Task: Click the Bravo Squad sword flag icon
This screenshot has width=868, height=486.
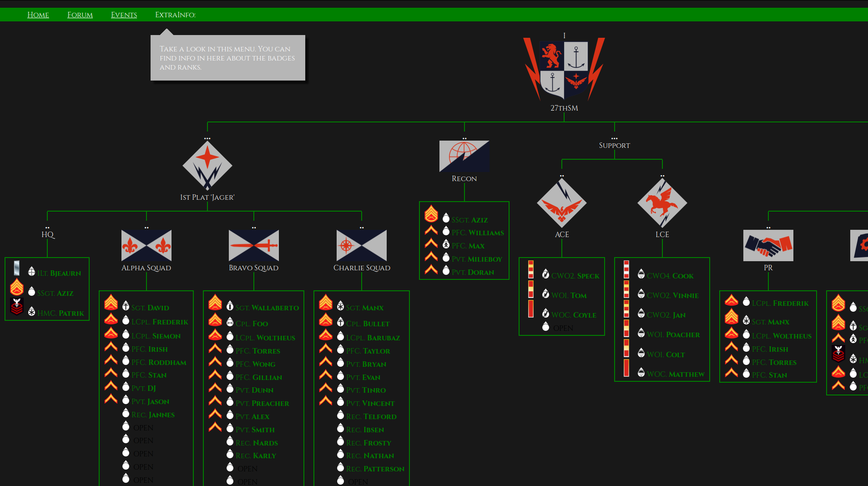Action: click(254, 246)
